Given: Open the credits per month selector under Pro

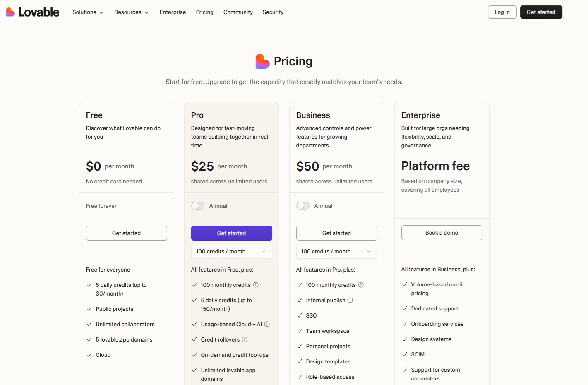Looking at the screenshot, I should click(231, 251).
